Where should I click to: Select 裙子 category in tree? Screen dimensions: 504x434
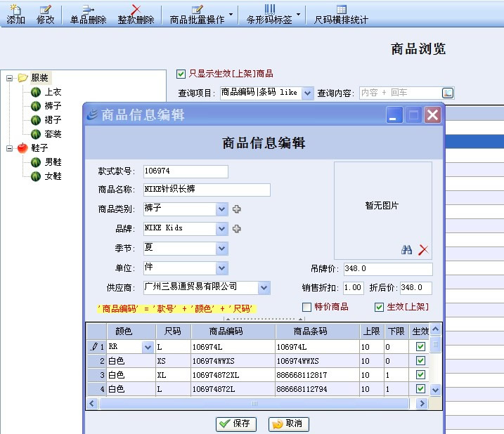[x=53, y=120]
